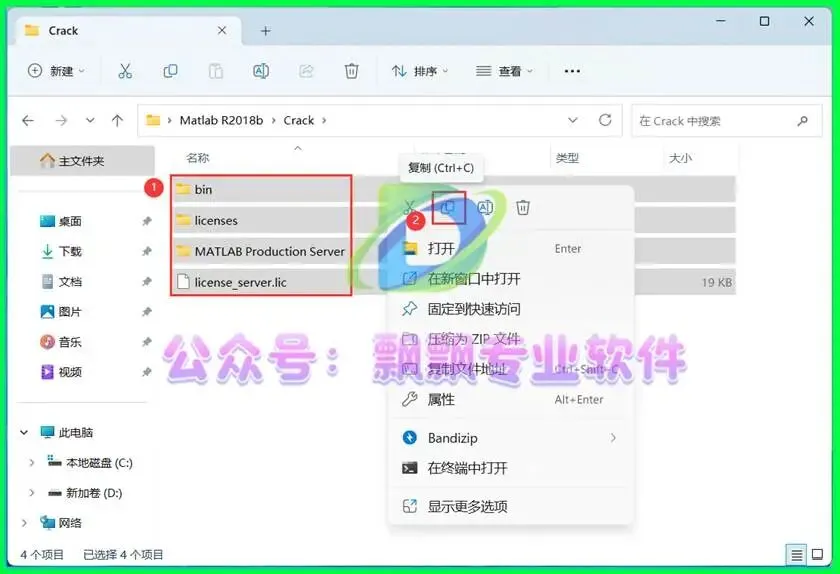Viewport: 840px width, 574px height.
Task: Add a new tab with plus button
Action: [x=265, y=31]
